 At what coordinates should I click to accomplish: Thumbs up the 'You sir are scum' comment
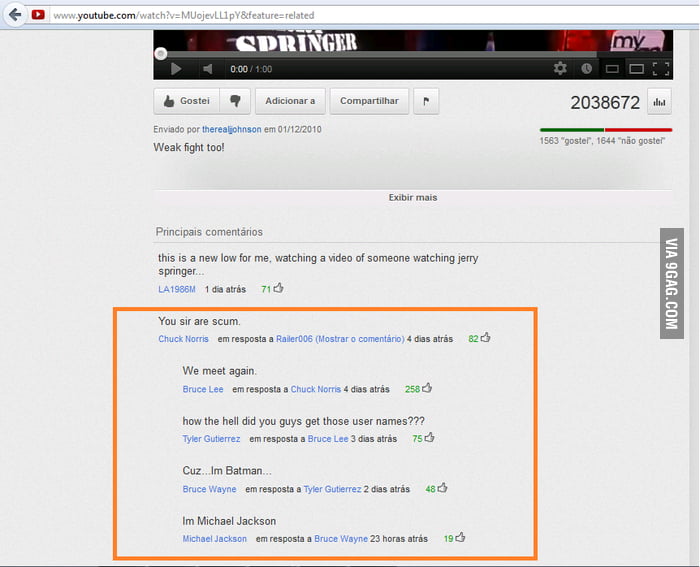(x=486, y=338)
